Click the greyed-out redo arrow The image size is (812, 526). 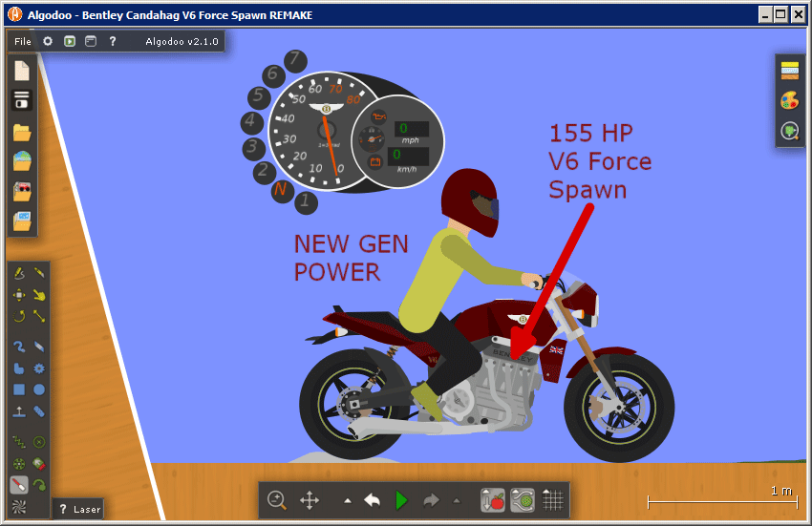[x=431, y=500]
